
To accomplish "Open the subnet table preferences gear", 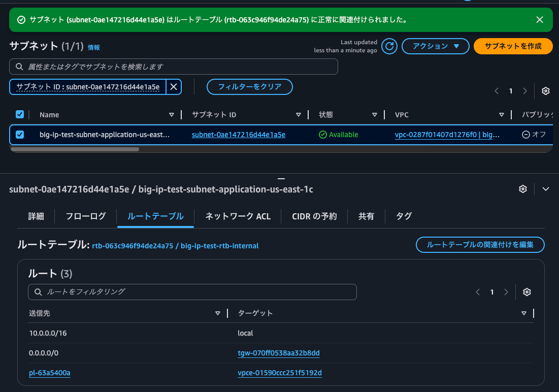I will (x=545, y=91).
